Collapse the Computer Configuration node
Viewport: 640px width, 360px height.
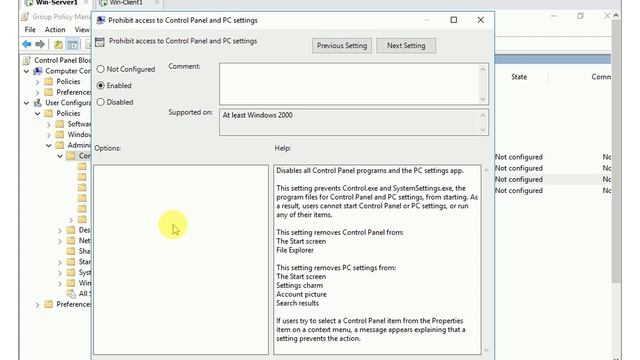tap(27, 71)
